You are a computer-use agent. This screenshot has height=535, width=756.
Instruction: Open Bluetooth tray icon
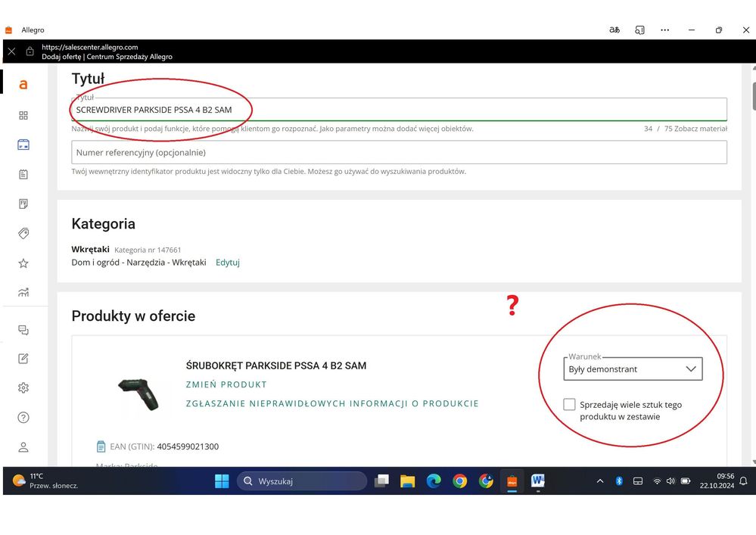[x=619, y=481]
